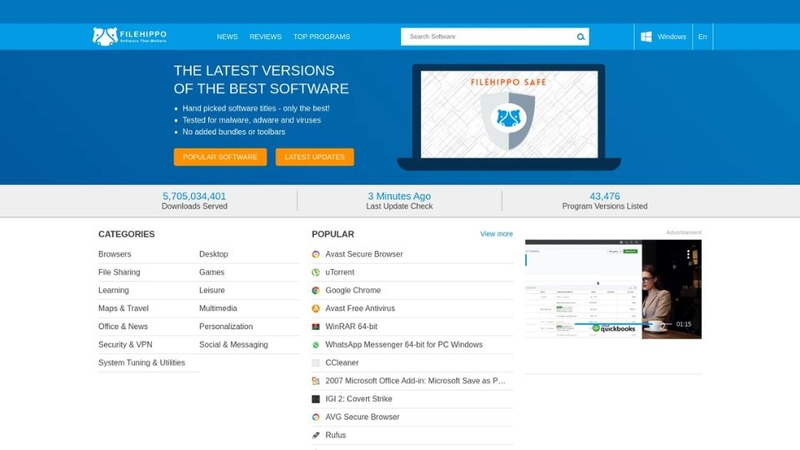
Task: Click the WhatsApp Messenger icon
Action: pyautogui.click(x=316, y=345)
